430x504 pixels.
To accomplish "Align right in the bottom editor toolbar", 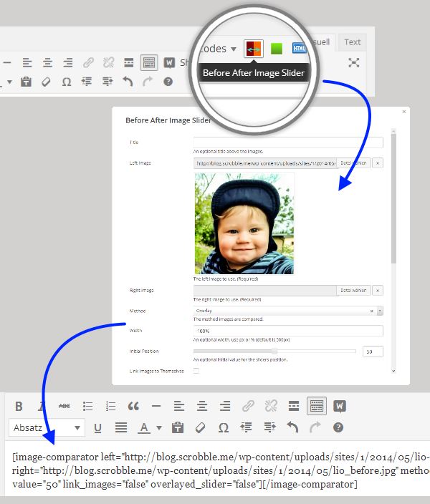I will click(x=225, y=407).
